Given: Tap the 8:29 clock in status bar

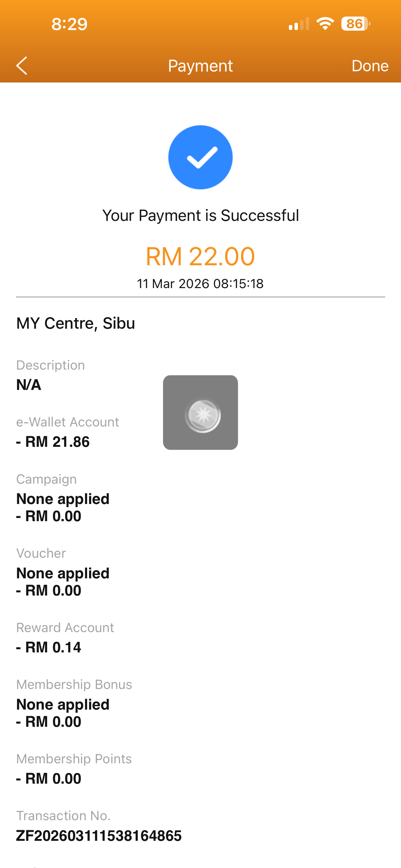Looking at the screenshot, I should (69, 24).
